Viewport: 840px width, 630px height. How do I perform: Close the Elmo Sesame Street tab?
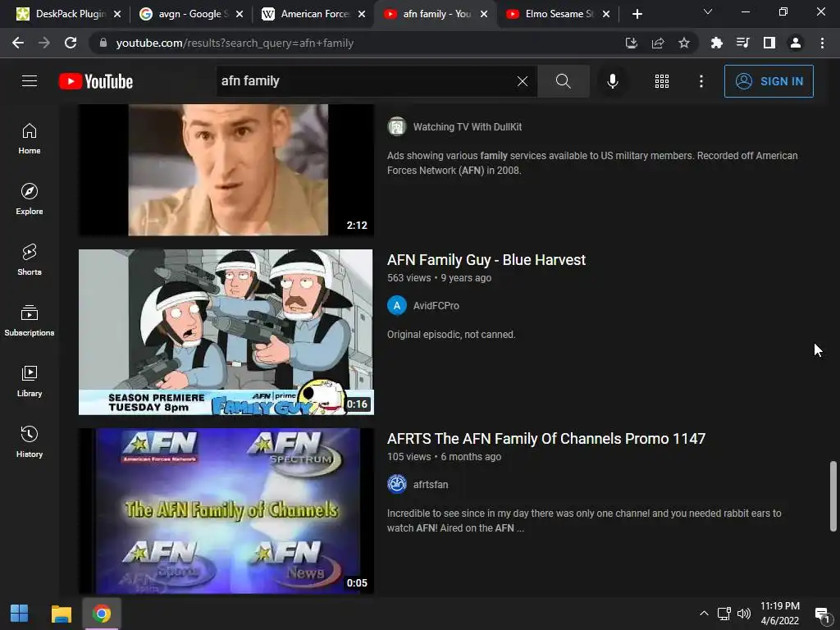pos(606,14)
